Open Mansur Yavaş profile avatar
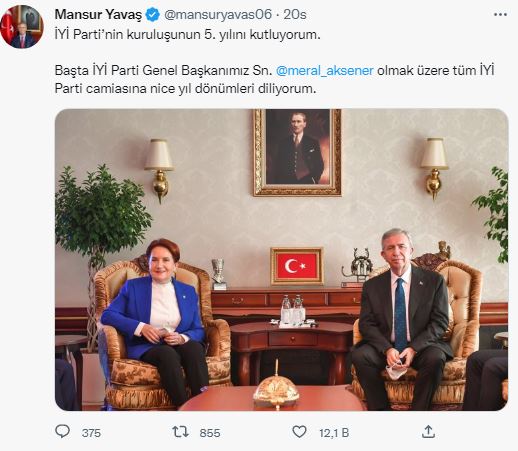 (x=22, y=27)
